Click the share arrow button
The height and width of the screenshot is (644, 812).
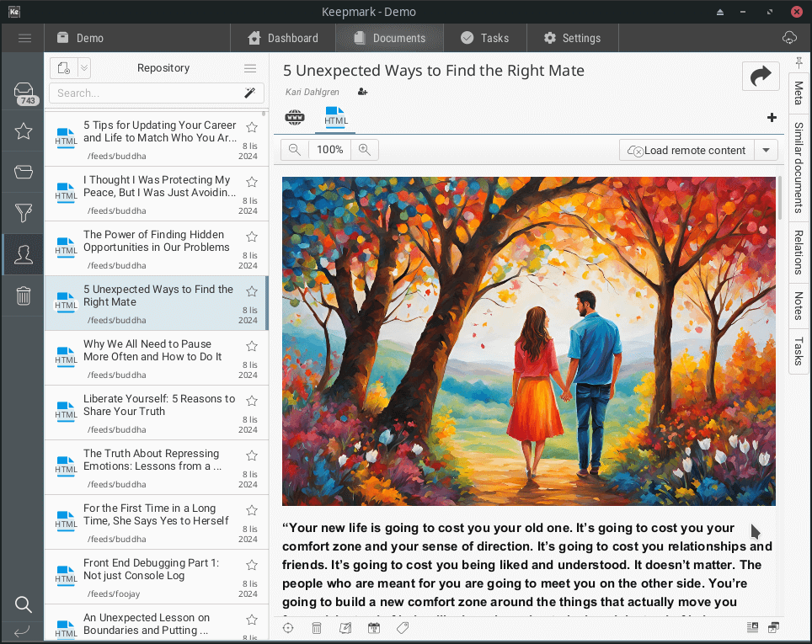pyautogui.click(x=761, y=77)
